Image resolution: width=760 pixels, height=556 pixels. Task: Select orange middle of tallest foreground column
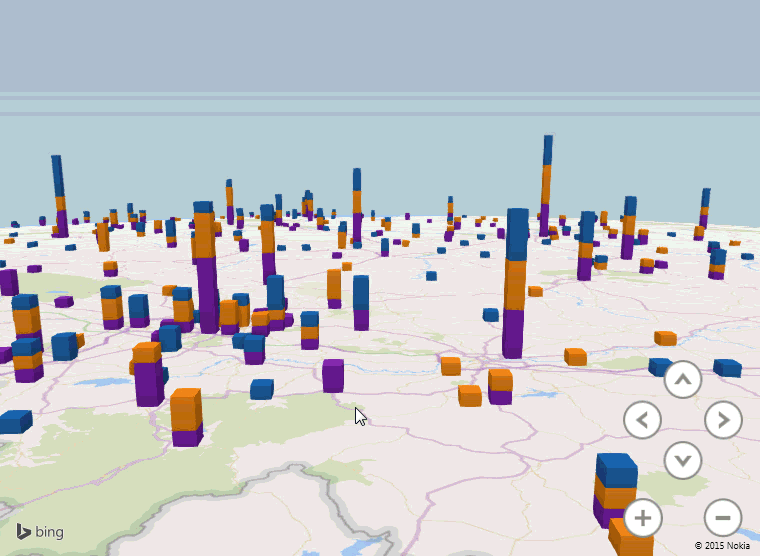[x=515, y=285]
